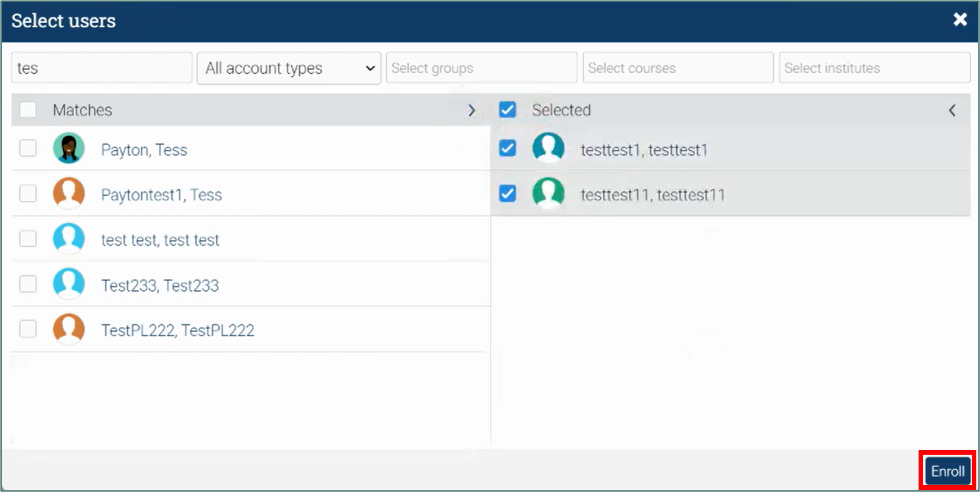
Task: Click the Selected move-left chevron
Action: [952, 111]
